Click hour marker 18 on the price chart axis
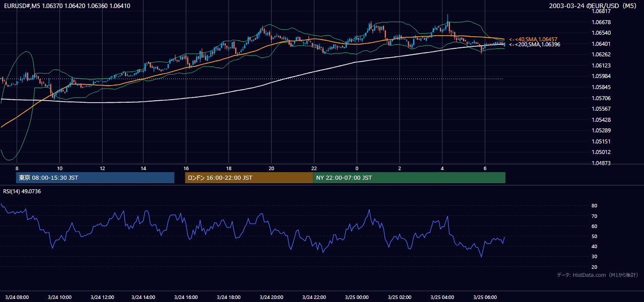The image size is (644, 302). 229,168
